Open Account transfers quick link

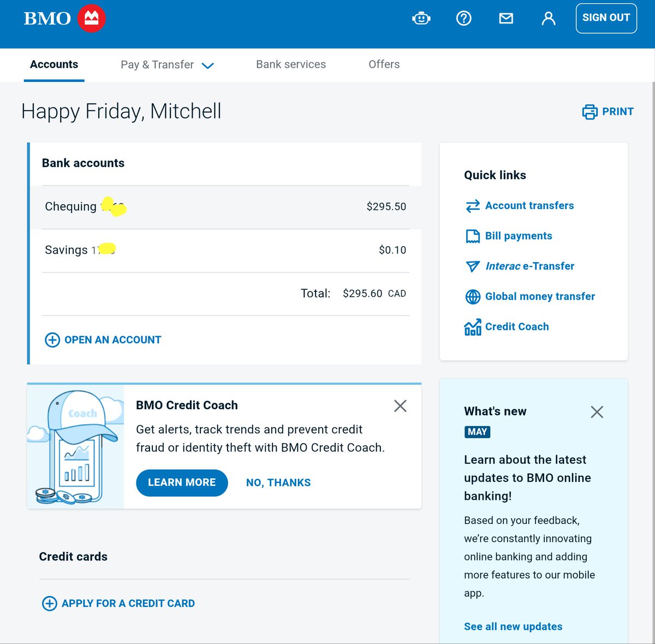[x=529, y=206]
